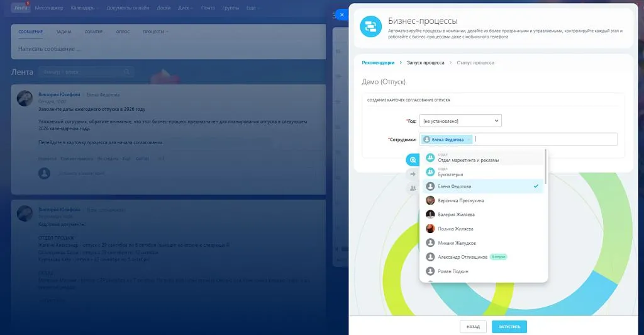Open Лента in the top menu
This screenshot has width=644, height=335.
(21, 8)
